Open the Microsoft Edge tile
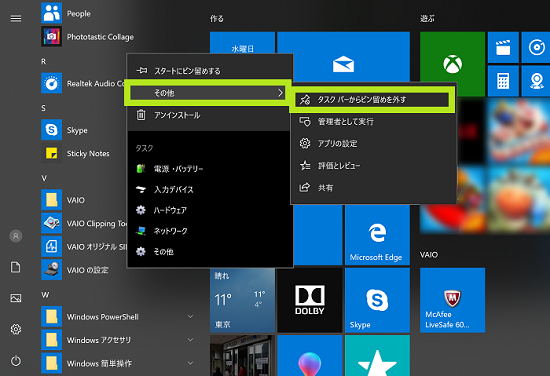 [377, 235]
